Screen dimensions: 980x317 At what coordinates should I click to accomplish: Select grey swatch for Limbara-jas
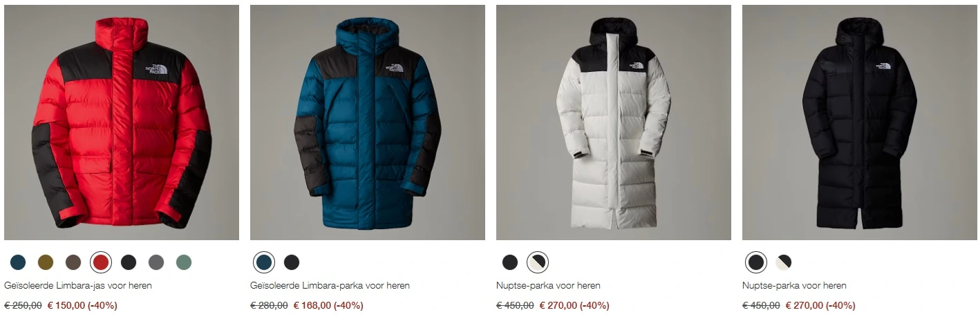[156, 262]
